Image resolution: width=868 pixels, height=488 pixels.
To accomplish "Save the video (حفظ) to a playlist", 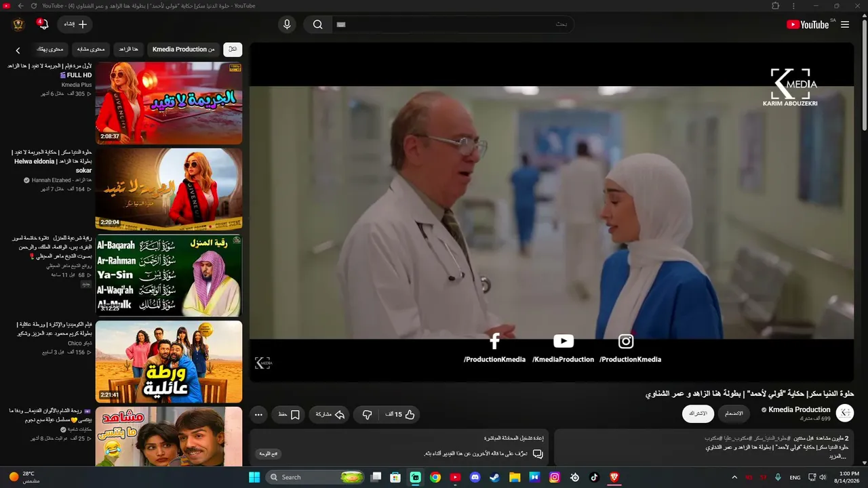I will pyautogui.click(x=288, y=415).
